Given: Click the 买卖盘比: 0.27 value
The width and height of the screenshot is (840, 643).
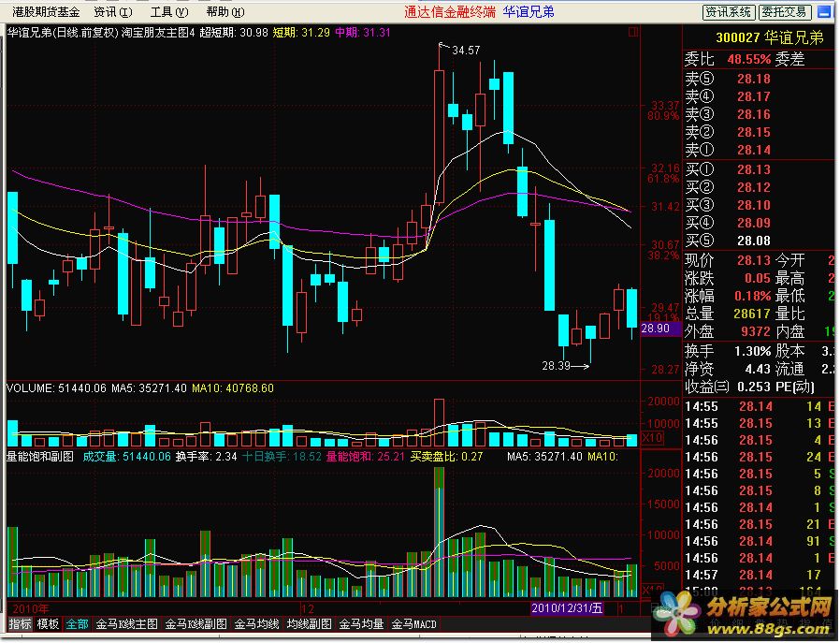Looking at the screenshot, I should (446, 457).
